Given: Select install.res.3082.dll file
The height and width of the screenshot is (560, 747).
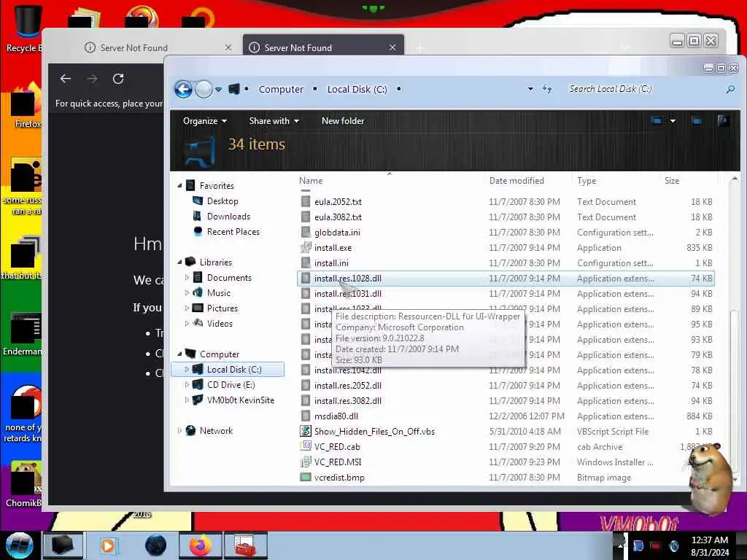Looking at the screenshot, I should click(347, 400).
